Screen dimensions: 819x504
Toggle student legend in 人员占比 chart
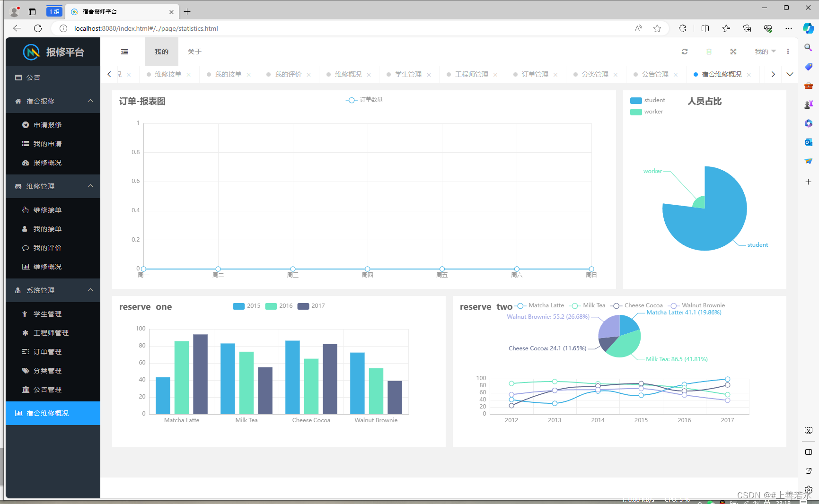(648, 100)
